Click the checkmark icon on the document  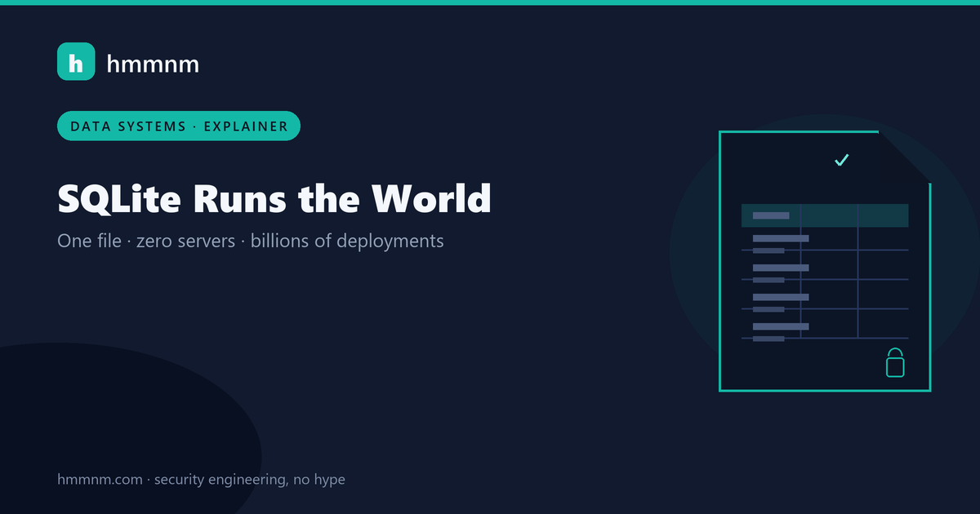click(x=842, y=160)
